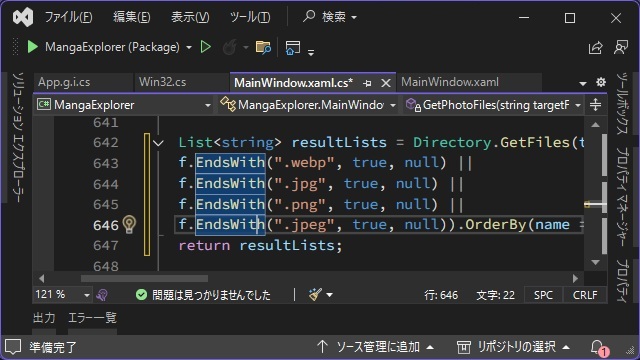Click the horizontal scrollbar thumb
The image size is (640, 360).
tap(144, 279)
